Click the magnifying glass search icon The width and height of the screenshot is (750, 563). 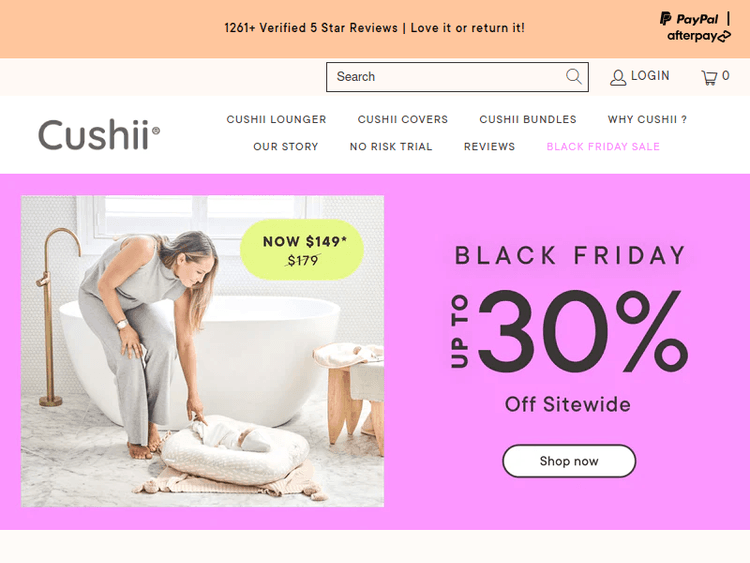pos(574,77)
